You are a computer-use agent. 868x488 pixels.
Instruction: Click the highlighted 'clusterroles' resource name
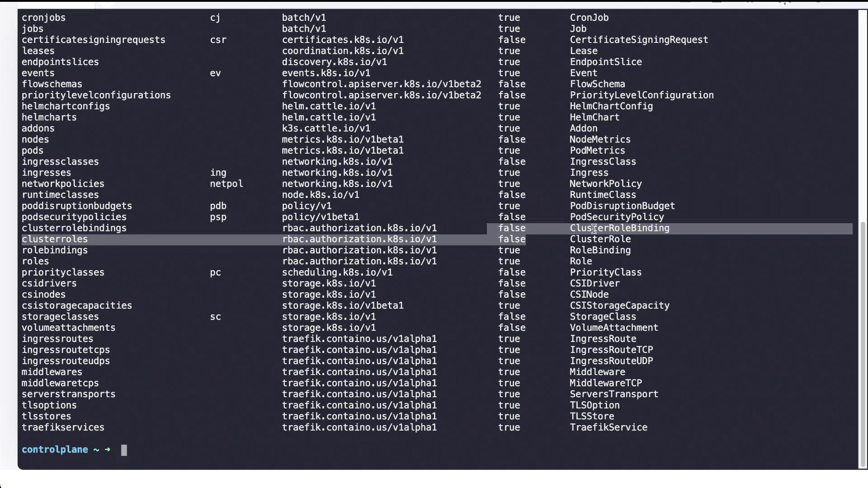point(55,239)
